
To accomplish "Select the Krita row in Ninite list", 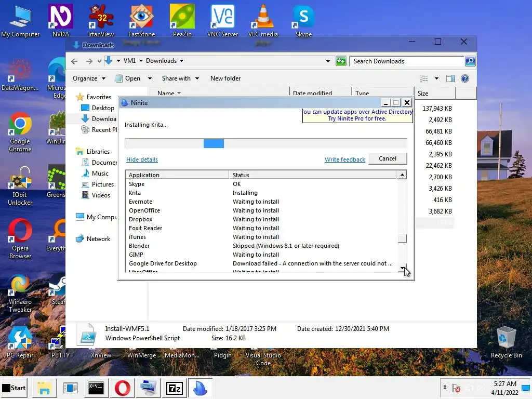I will [261, 193].
